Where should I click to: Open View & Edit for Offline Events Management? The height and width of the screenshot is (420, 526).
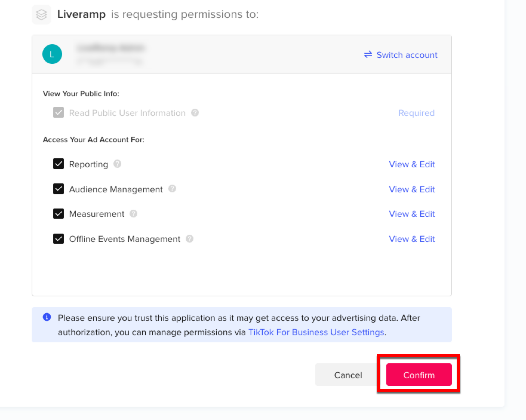coord(412,239)
